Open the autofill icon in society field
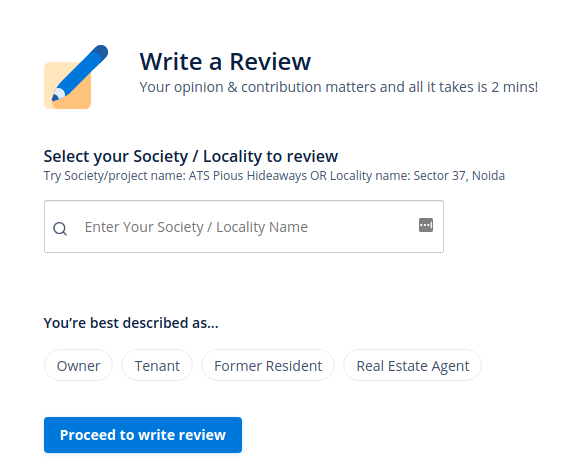564x464 pixels. click(x=426, y=225)
